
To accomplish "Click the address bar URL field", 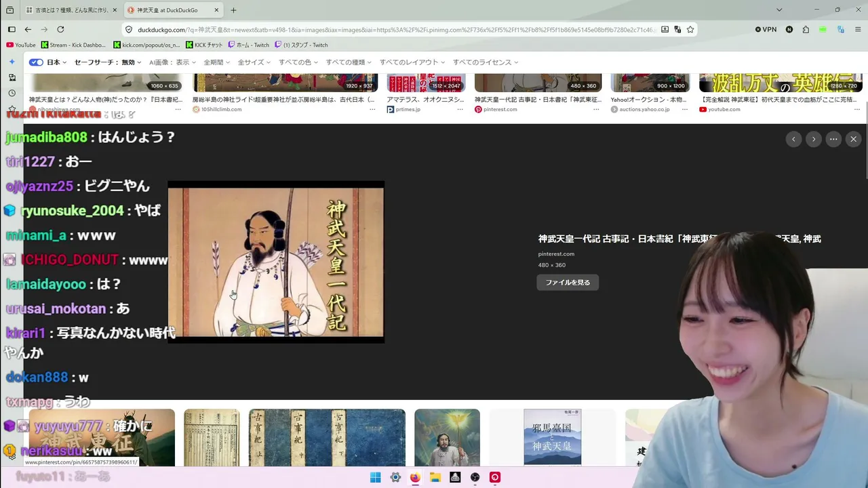I will [x=397, y=30].
